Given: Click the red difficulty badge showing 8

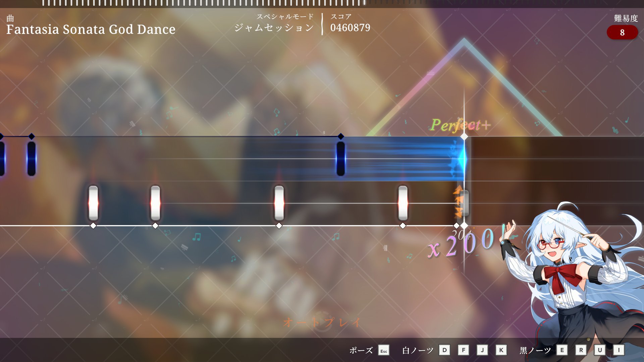Looking at the screenshot, I should coord(622,33).
